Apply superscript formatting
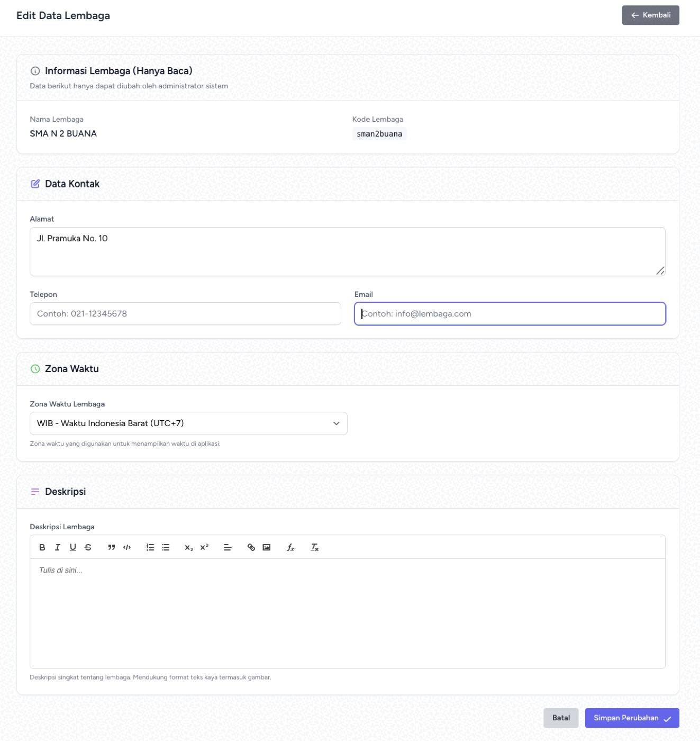Viewport: 700px width, 741px height. (204, 547)
